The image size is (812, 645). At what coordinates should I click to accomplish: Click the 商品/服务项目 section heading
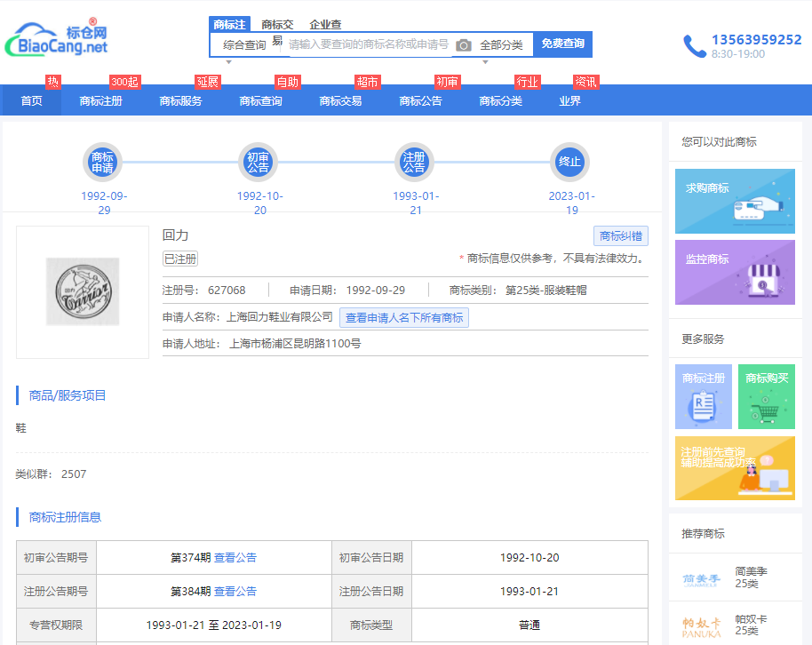tap(68, 395)
